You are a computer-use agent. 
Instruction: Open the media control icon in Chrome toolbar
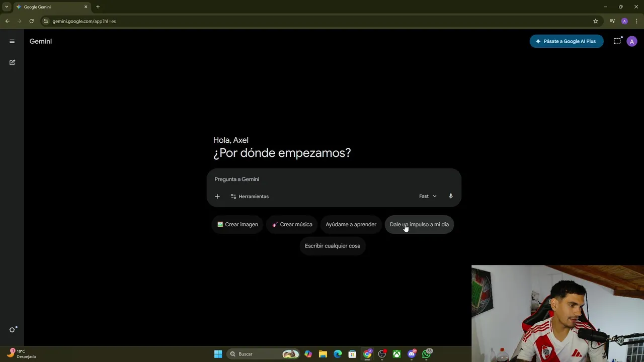coord(612,21)
